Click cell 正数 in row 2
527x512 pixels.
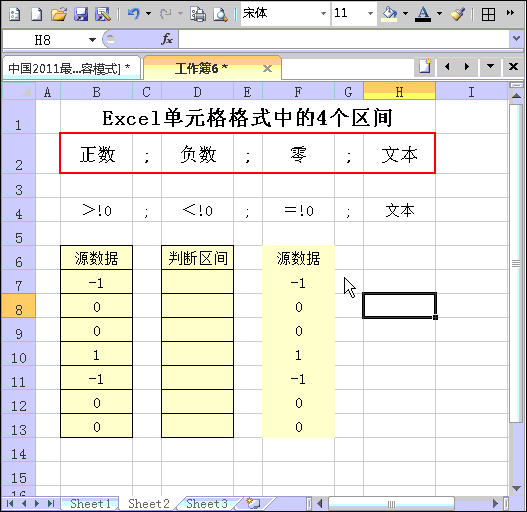click(x=97, y=154)
